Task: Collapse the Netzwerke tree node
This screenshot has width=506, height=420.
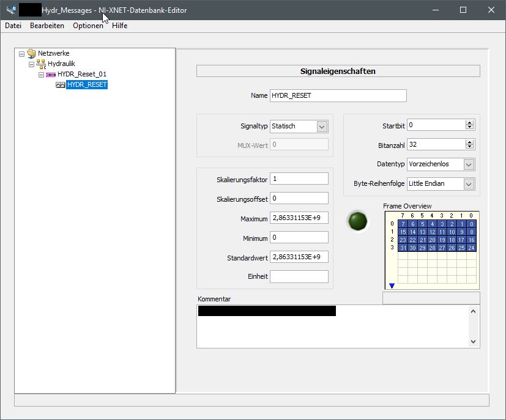Action: click(22, 54)
